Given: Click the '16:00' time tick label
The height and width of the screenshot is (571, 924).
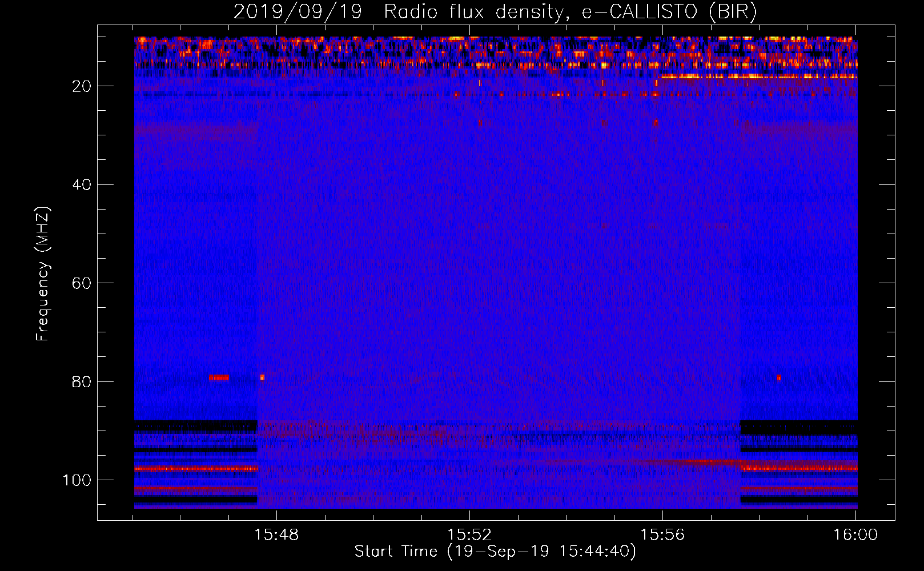Looking at the screenshot, I should pos(855,534).
